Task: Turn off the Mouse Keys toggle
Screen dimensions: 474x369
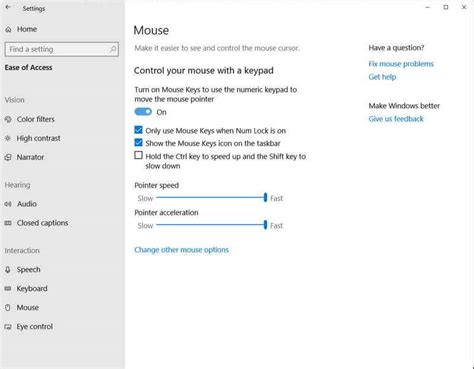Action: tap(143, 112)
